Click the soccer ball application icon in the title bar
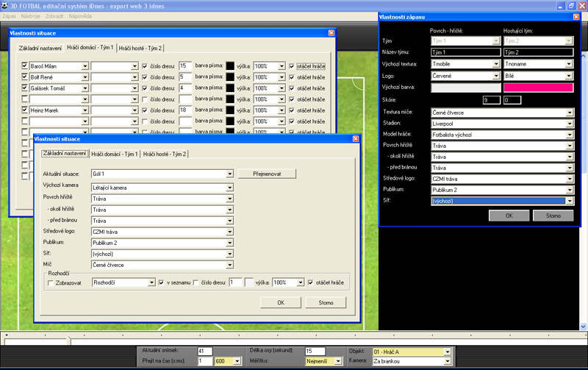 (x=4, y=4)
